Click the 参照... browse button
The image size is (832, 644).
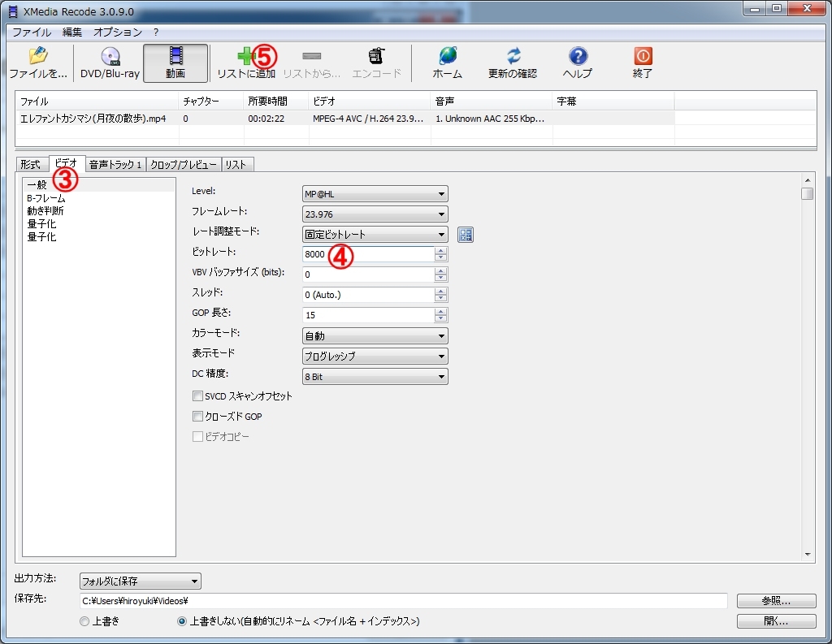click(x=776, y=601)
